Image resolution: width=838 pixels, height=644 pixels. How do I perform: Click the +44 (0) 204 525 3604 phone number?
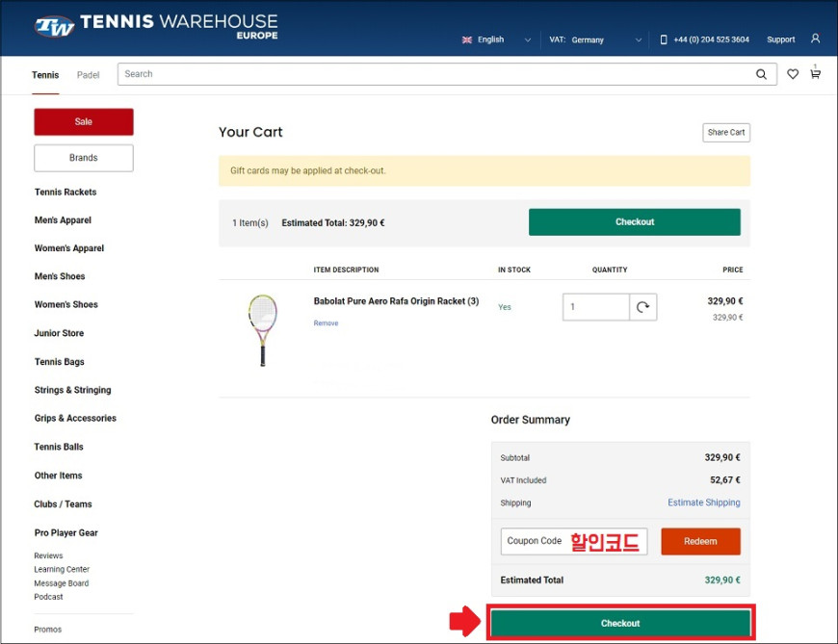pos(712,39)
